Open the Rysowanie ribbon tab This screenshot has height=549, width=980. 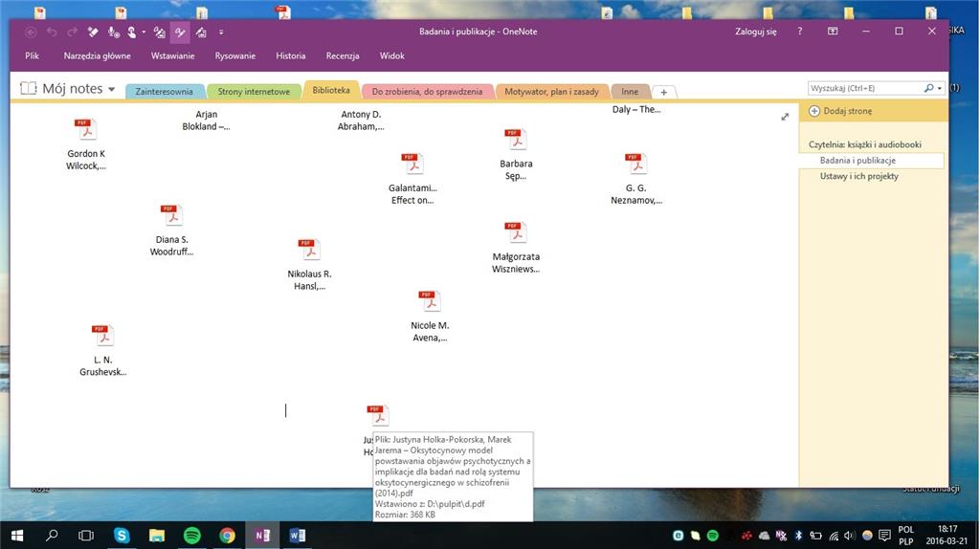235,55
